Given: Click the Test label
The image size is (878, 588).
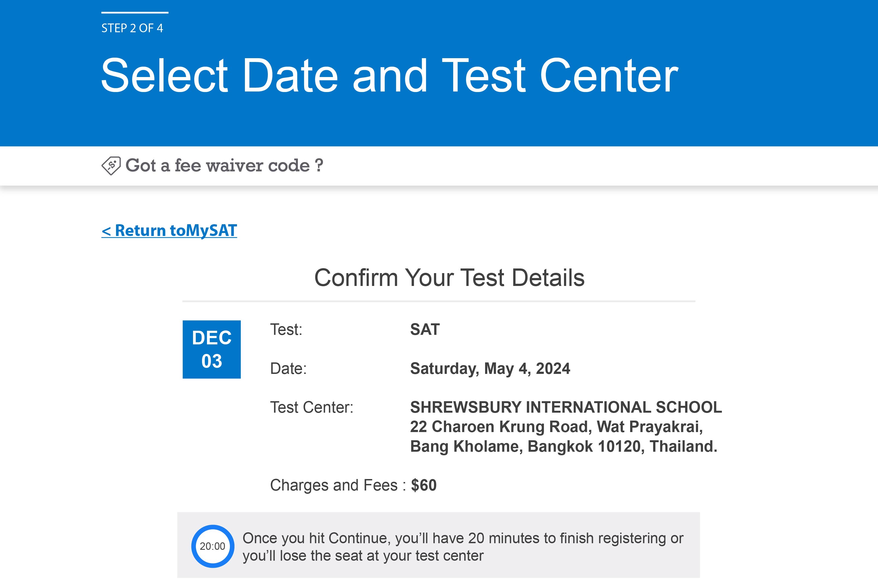Looking at the screenshot, I should [286, 330].
